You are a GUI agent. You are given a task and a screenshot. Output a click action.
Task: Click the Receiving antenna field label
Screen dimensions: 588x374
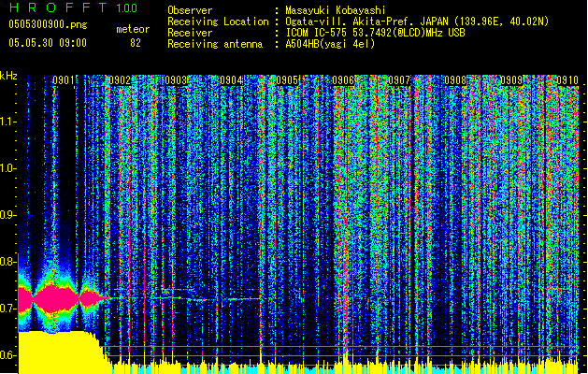(x=215, y=44)
